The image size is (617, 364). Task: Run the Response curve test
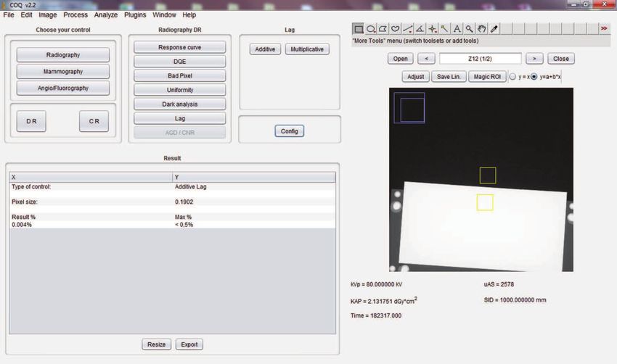tap(180, 47)
